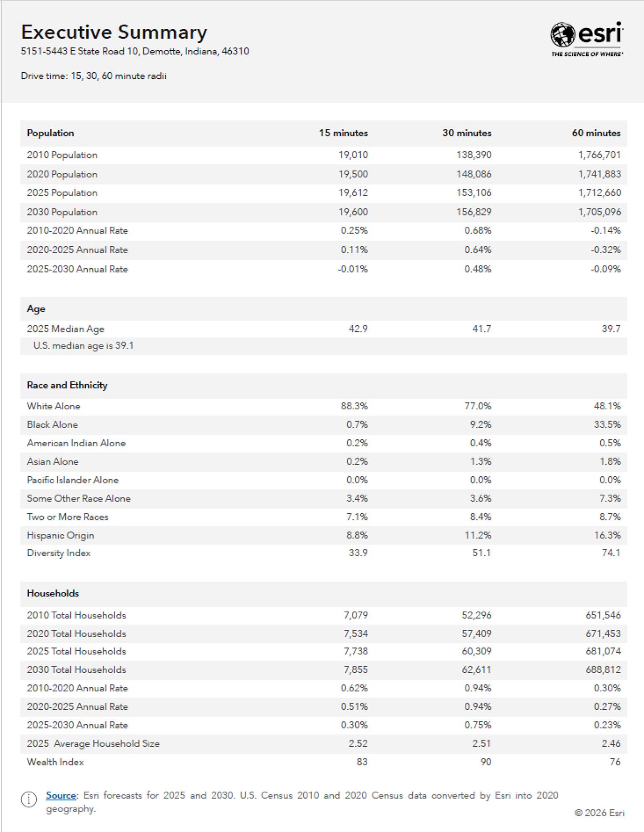Click the Wealth Index row label
This screenshot has height=832, width=644.
point(55,762)
